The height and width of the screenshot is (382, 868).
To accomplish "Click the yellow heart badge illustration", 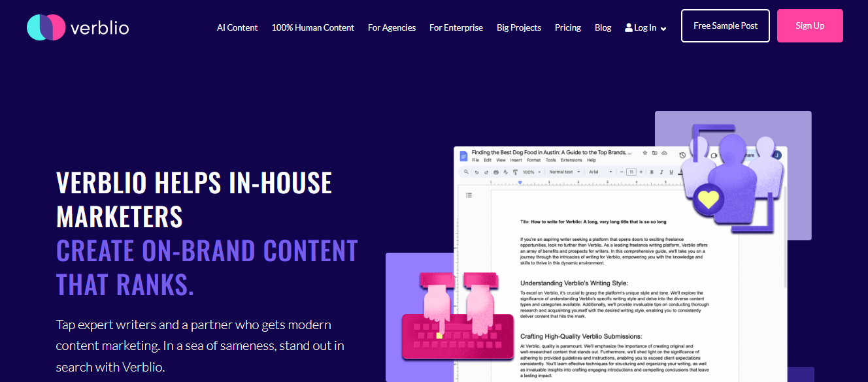I will (708, 198).
